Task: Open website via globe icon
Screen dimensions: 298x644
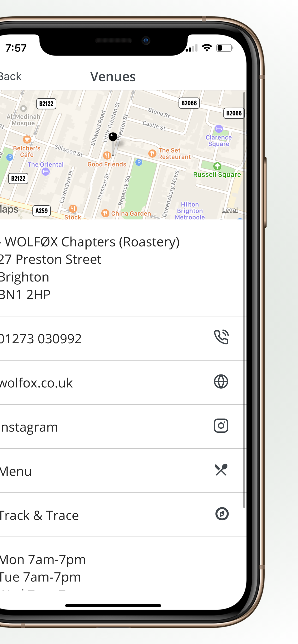Action: pos(221,381)
